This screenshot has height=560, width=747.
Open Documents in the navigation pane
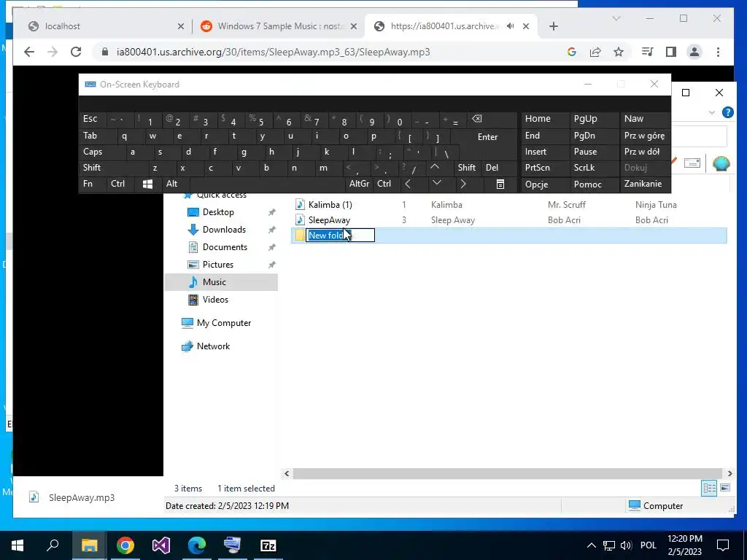(x=225, y=247)
